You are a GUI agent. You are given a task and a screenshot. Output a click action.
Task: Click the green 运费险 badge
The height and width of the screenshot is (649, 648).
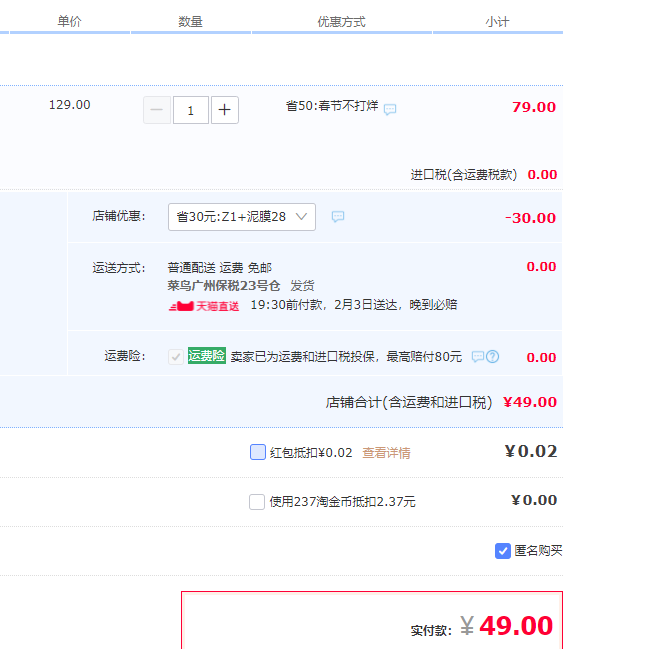tap(206, 356)
